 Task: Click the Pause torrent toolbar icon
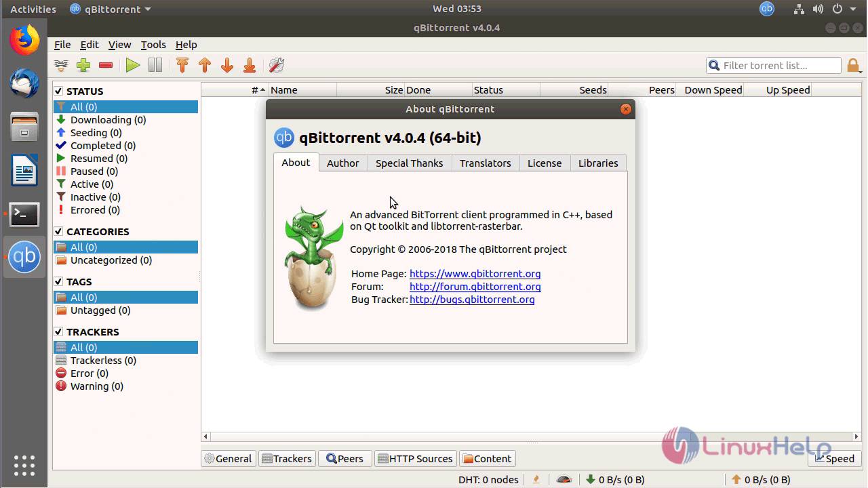pos(155,66)
